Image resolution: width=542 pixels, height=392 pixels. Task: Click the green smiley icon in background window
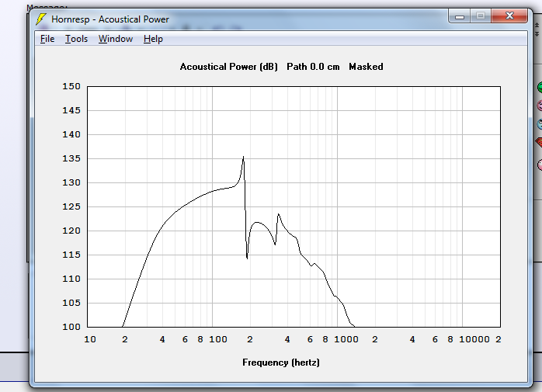pos(540,87)
